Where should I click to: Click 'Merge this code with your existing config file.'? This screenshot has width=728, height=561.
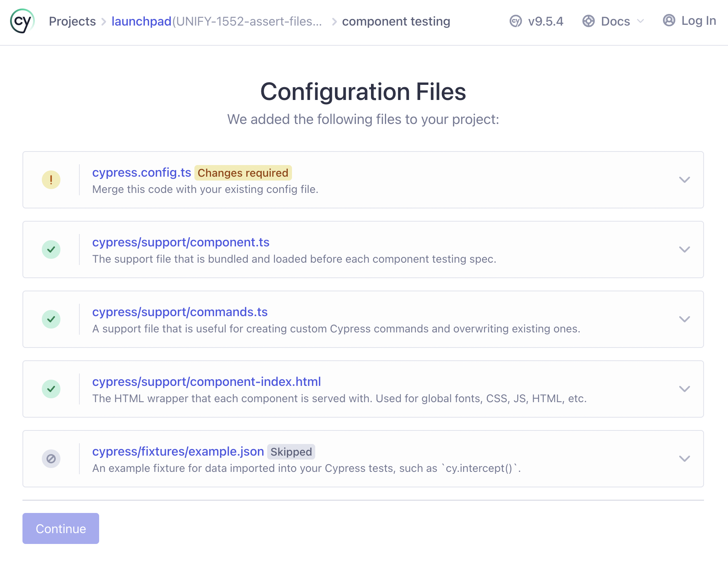click(205, 189)
